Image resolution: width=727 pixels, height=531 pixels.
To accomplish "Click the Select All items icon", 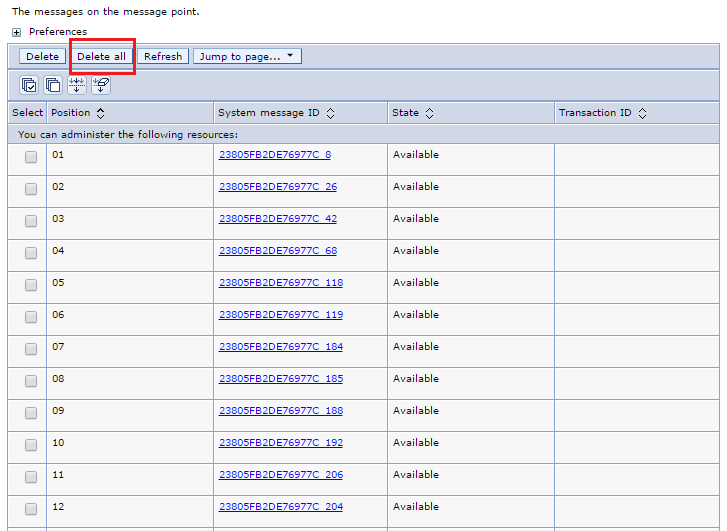I will coord(29,85).
